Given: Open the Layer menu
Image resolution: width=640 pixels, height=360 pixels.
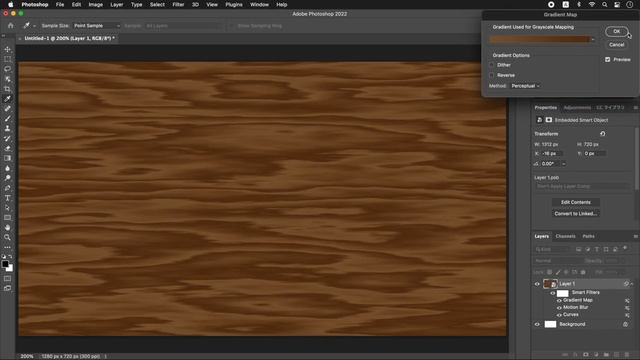Looking at the screenshot, I should point(116,4).
